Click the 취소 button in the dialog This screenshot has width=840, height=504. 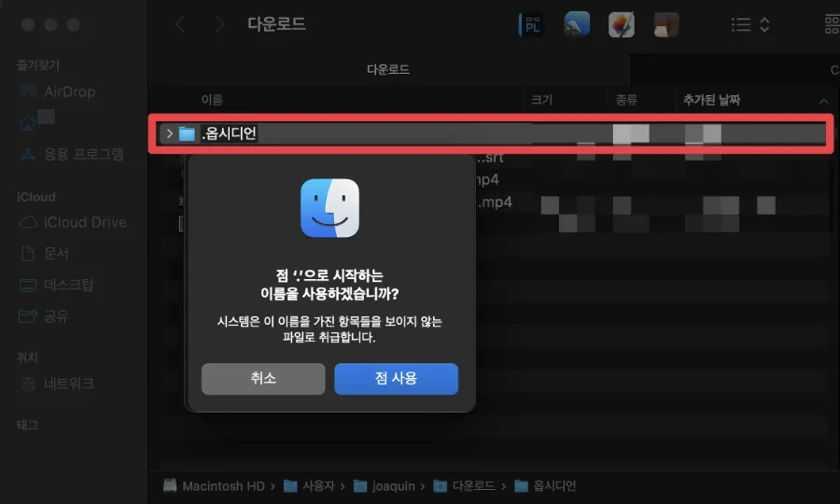coord(263,379)
